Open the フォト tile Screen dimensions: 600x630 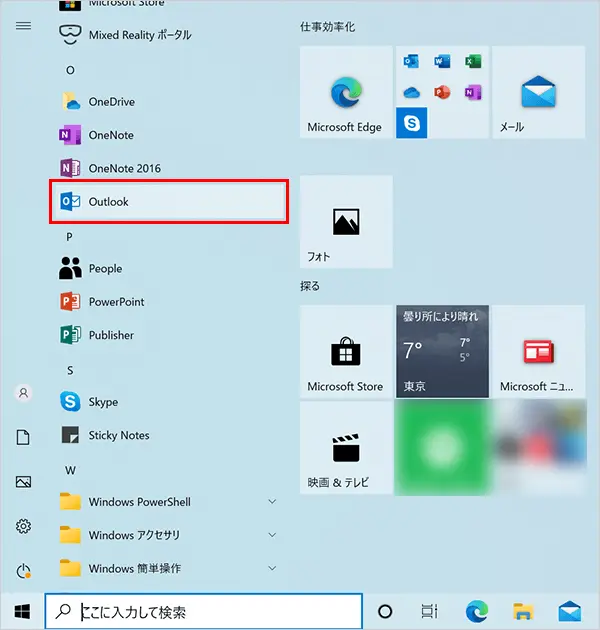[x=346, y=221]
